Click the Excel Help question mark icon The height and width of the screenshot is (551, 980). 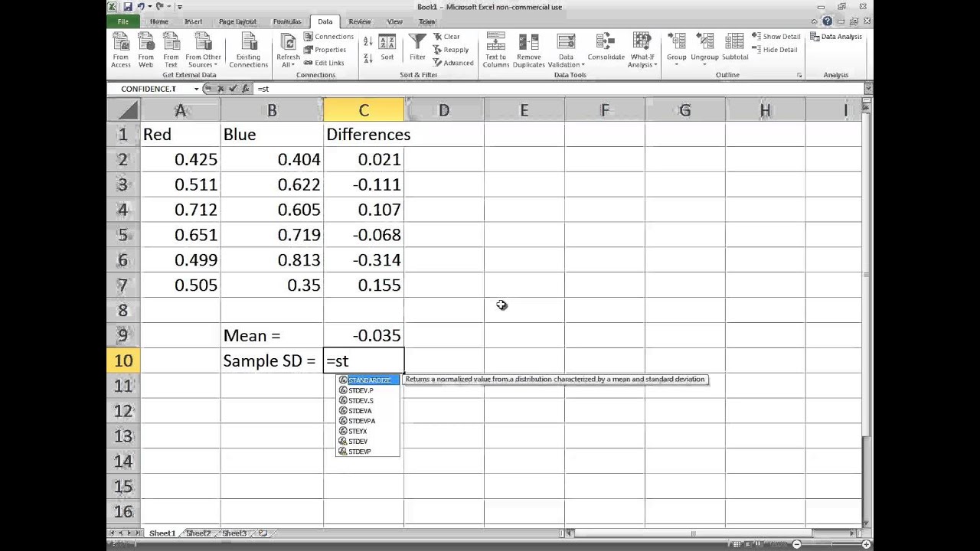click(x=827, y=21)
